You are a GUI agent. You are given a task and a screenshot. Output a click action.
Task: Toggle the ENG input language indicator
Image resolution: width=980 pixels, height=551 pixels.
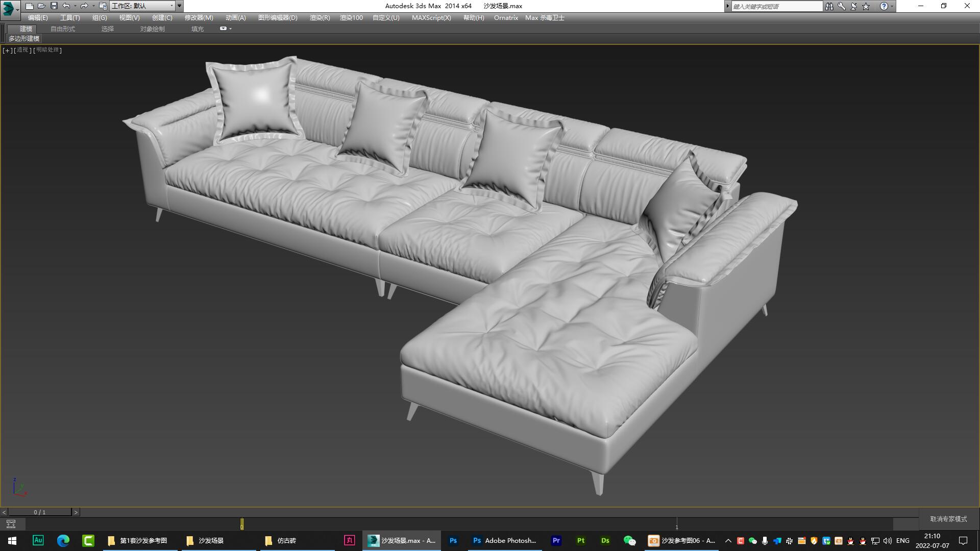coord(903,540)
